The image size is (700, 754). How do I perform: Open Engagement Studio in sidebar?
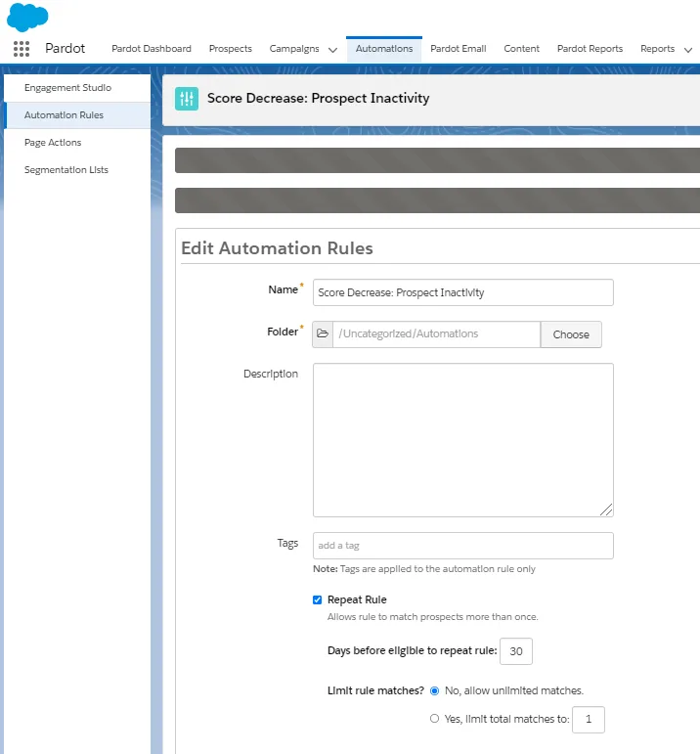pyautogui.click(x=77, y=87)
